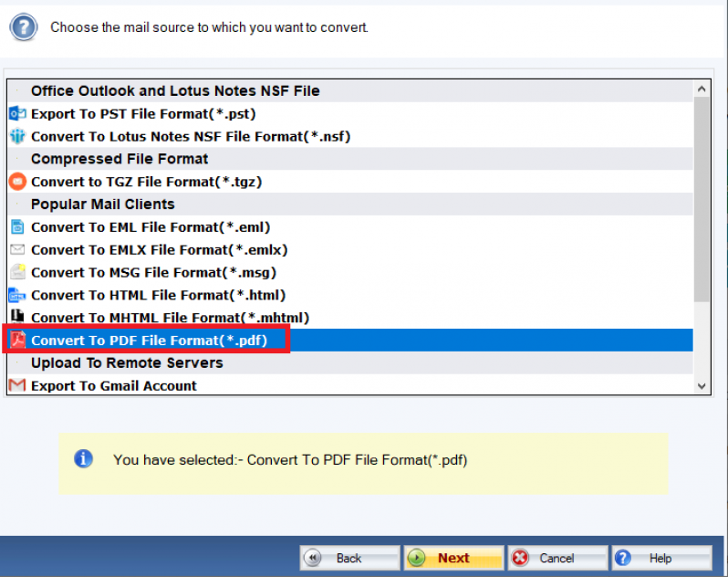728x577 pixels.
Task: Click the format list scroll down arrow
Action: pos(702,386)
